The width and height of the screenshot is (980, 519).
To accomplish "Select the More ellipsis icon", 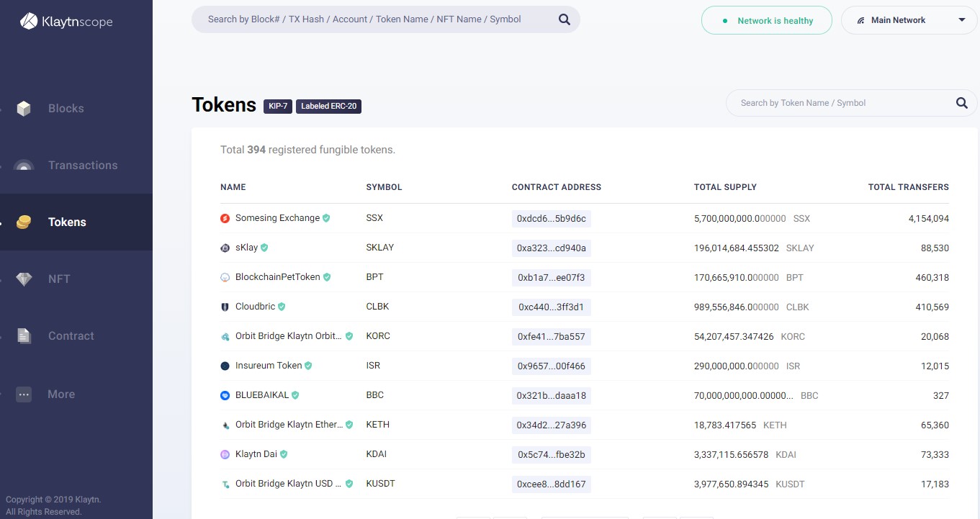I will [24, 394].
